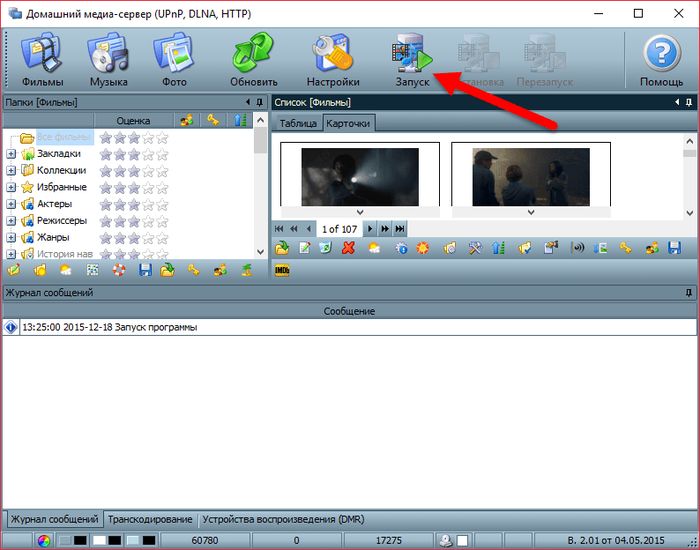Expand the Жанры tree node
Image resolution: width=700 pixels, height=550 pixels.
pyautogui.click(x=11, y=237)
